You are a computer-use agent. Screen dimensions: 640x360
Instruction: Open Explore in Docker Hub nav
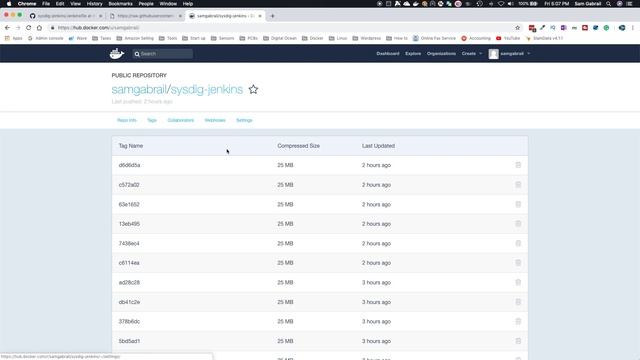tap(413, 53)
